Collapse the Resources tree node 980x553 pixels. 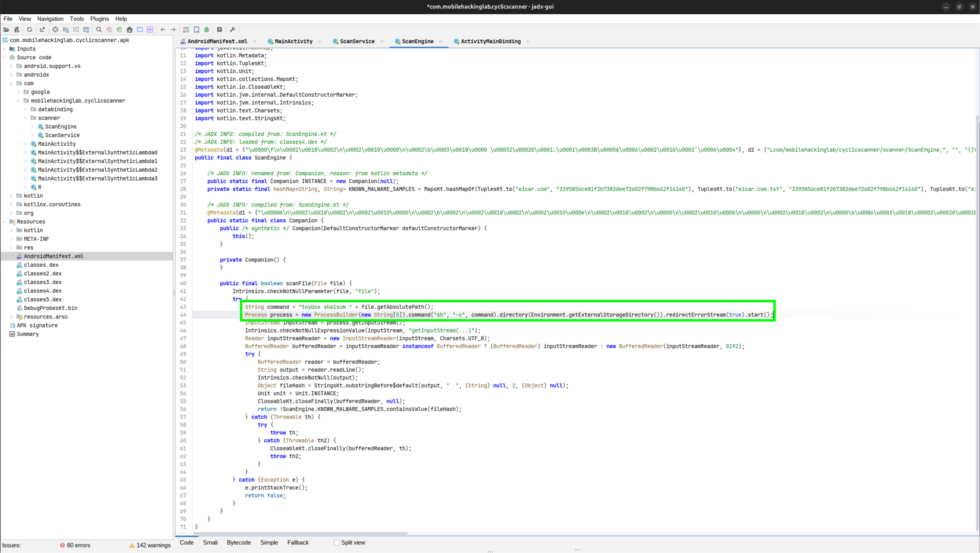[4, 222]
